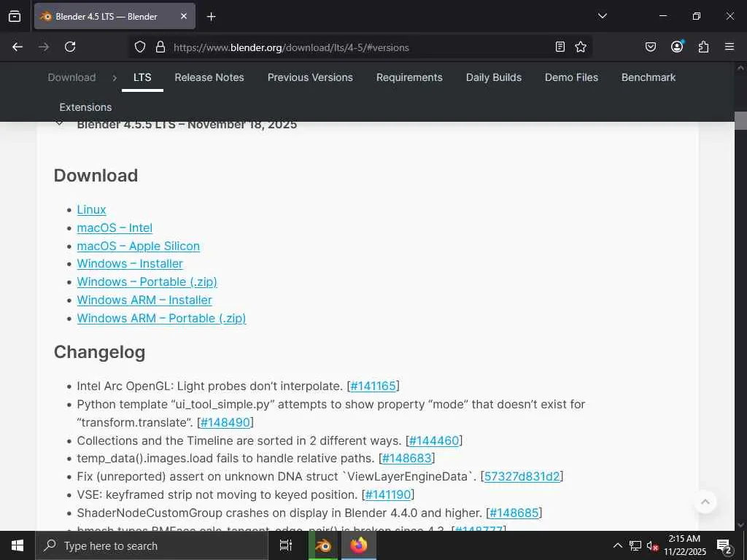This screenshot has width=747, height=560.
Task: Toggle reader view
Action: [x=560, y=47]
